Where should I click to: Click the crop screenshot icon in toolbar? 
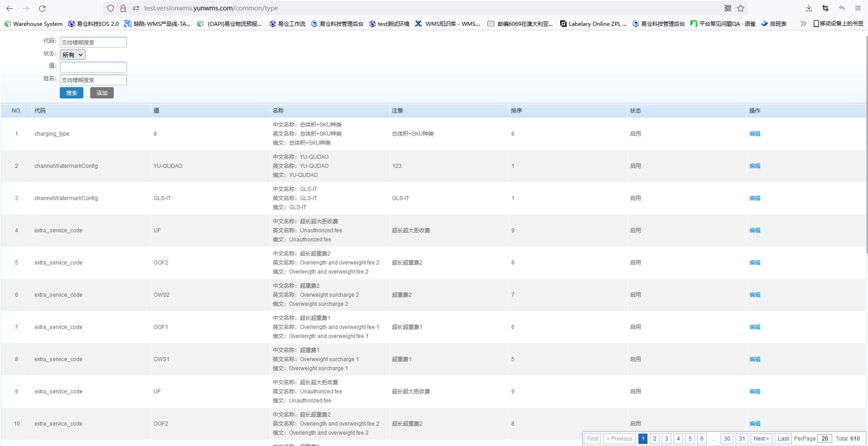(x=825, y=8)
